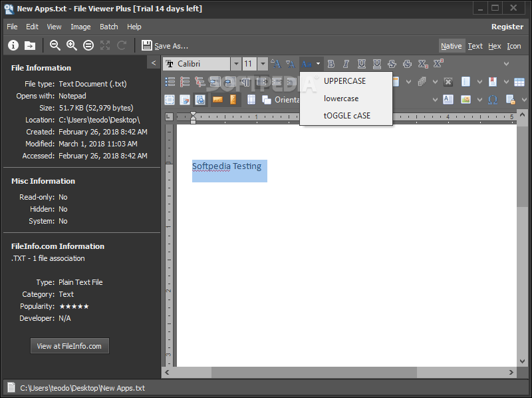The image size is (532, 398).
Task: Expand the chevron next to the Picture icon
Action: pos(479,100)
